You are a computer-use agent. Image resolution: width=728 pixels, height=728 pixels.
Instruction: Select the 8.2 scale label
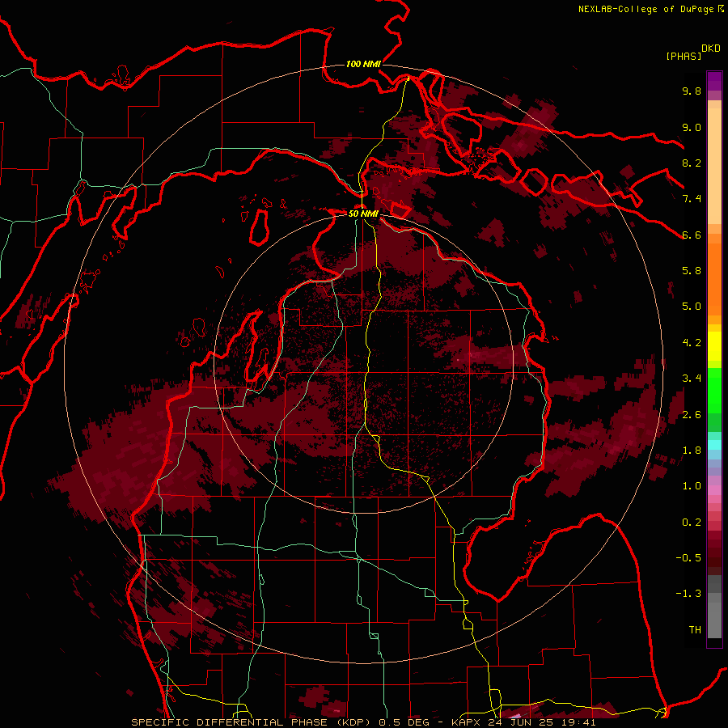click(692, 163)
